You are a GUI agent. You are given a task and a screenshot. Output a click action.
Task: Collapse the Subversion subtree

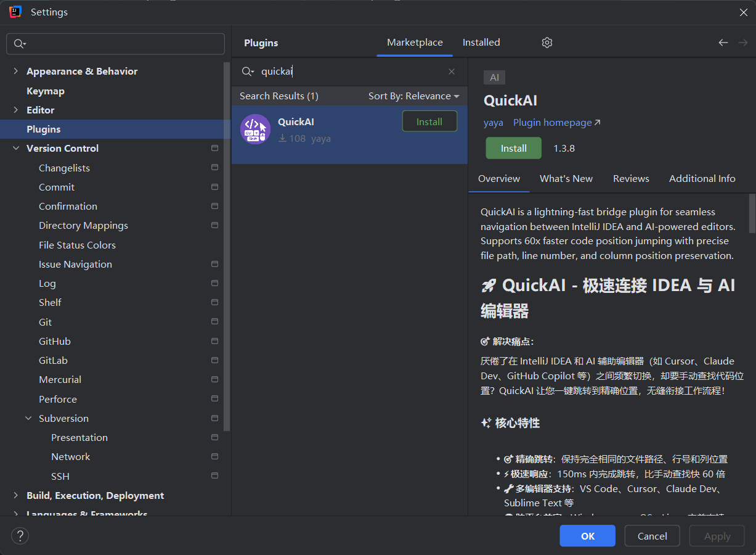[x=28, y=418]
